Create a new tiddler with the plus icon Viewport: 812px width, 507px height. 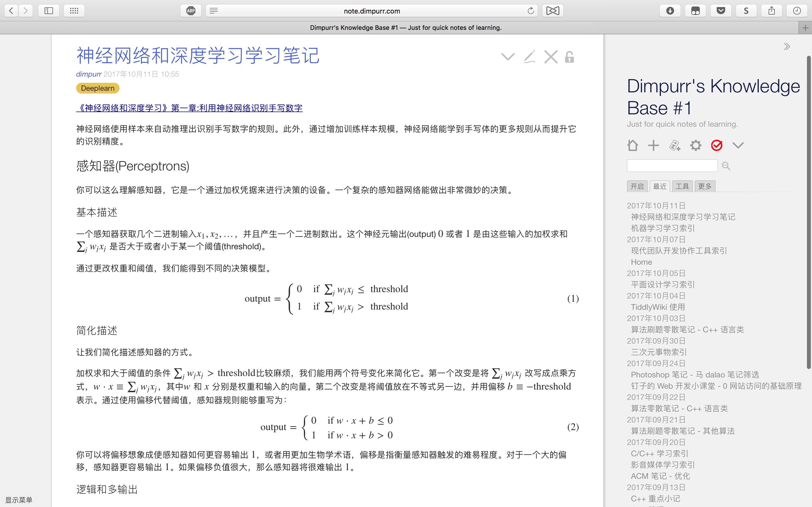653,146
